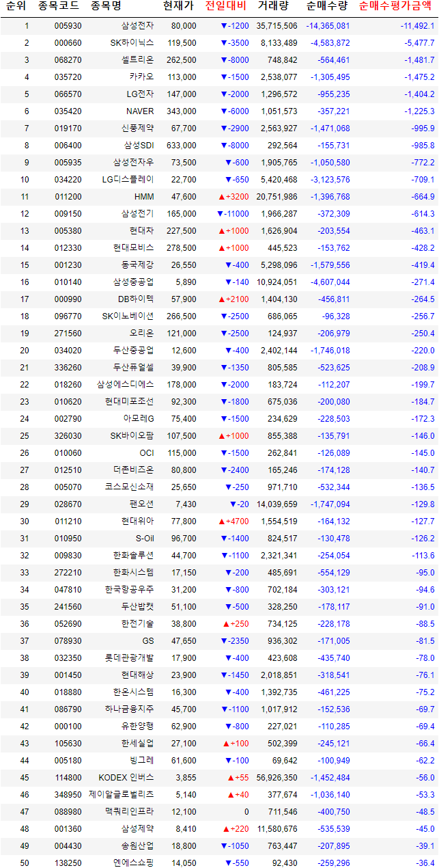Select stock name 삼성전기
439x868 pixels.
point(139,214)
